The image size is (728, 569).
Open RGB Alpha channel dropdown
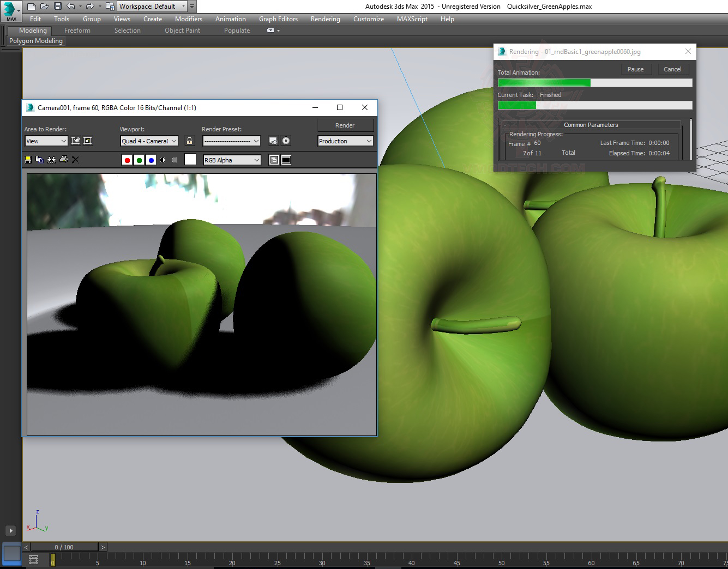click(x=232, y=160)
